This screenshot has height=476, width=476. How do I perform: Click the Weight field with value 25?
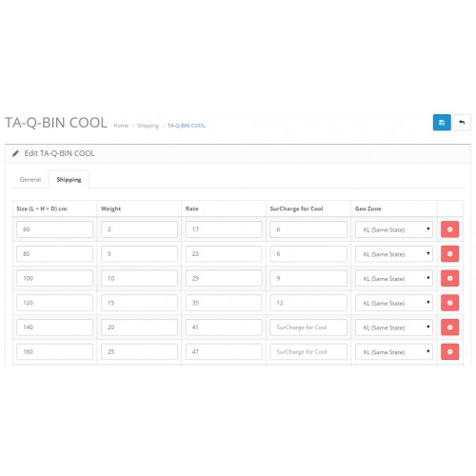pyautogui.click(x=139, y=351)
